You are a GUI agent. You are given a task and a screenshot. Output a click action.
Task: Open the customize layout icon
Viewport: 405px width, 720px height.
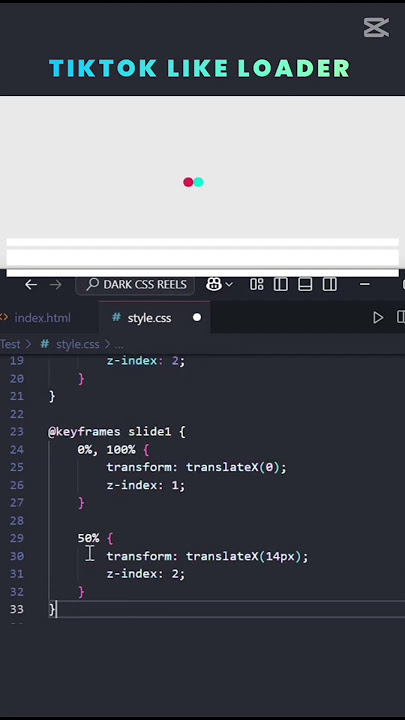click(x=257, y=285)
